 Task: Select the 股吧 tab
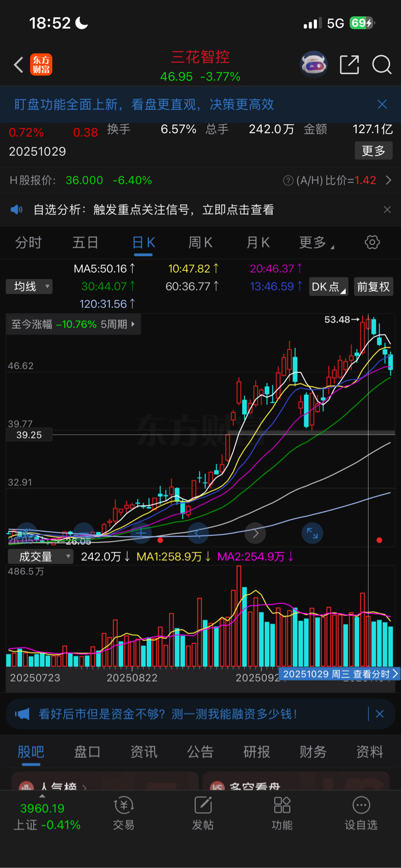coord(31,752)
